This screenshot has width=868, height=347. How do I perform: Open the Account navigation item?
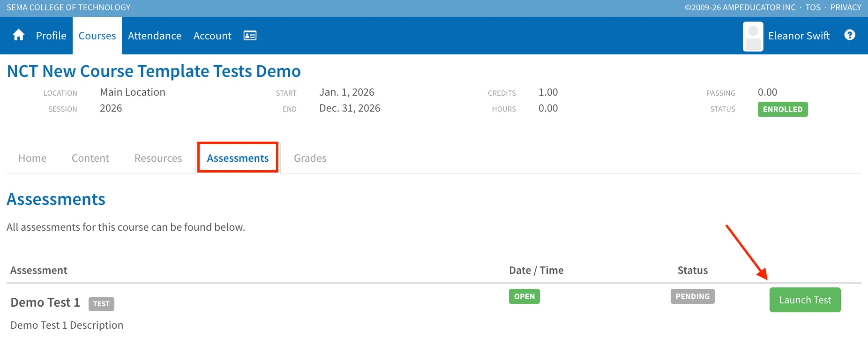(x=212, y=36)
